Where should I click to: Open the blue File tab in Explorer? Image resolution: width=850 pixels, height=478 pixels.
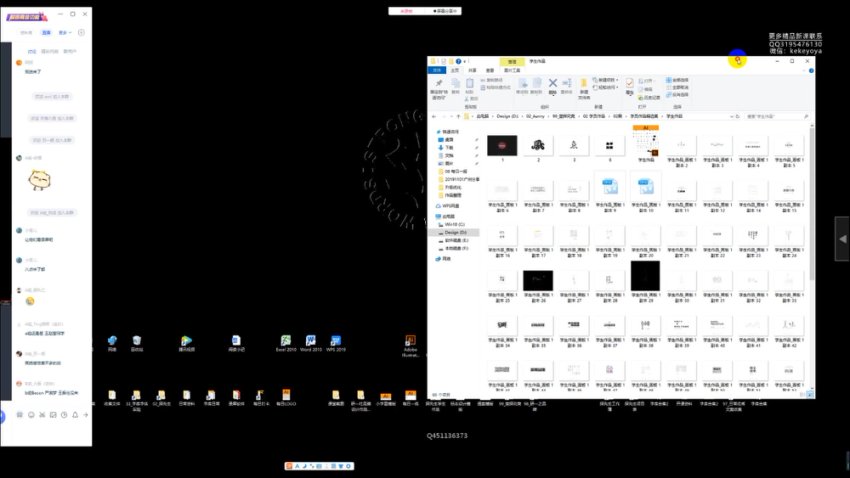437,70
